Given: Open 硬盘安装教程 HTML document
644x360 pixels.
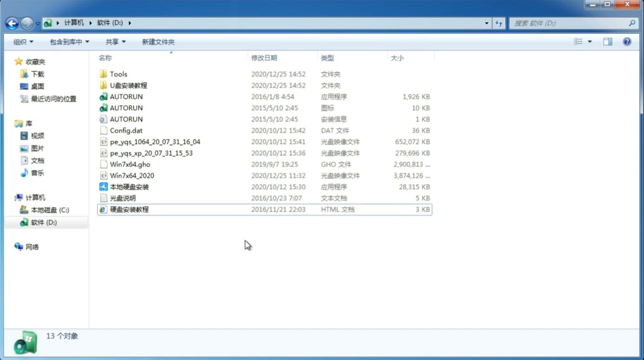Looking at the screenshot, I should tap(129, 209).
